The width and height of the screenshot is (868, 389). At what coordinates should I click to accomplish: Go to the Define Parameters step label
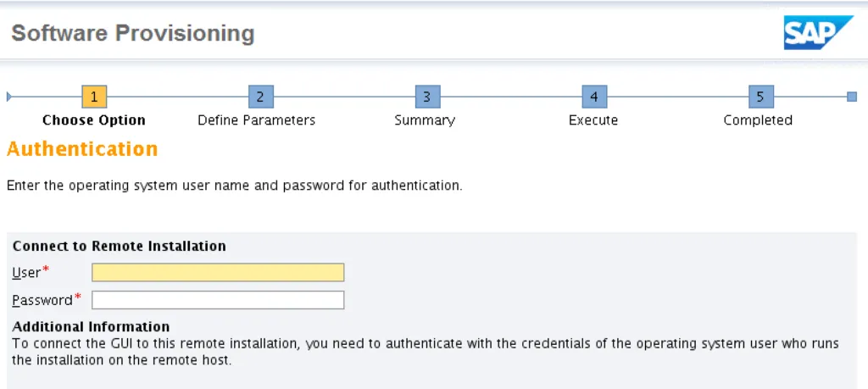[x=257, y=120]
